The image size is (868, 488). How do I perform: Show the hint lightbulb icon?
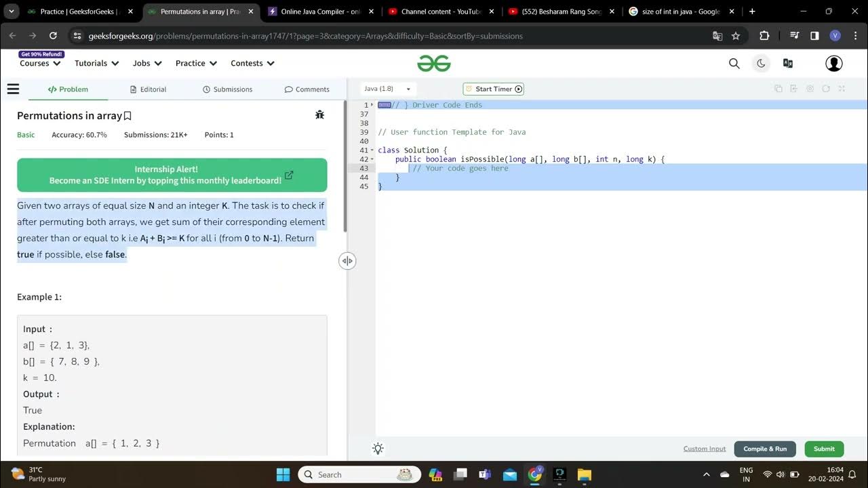point(378,449)
